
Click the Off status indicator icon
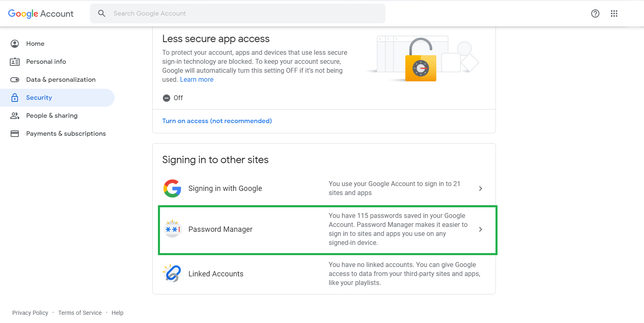tap(167, 98)
